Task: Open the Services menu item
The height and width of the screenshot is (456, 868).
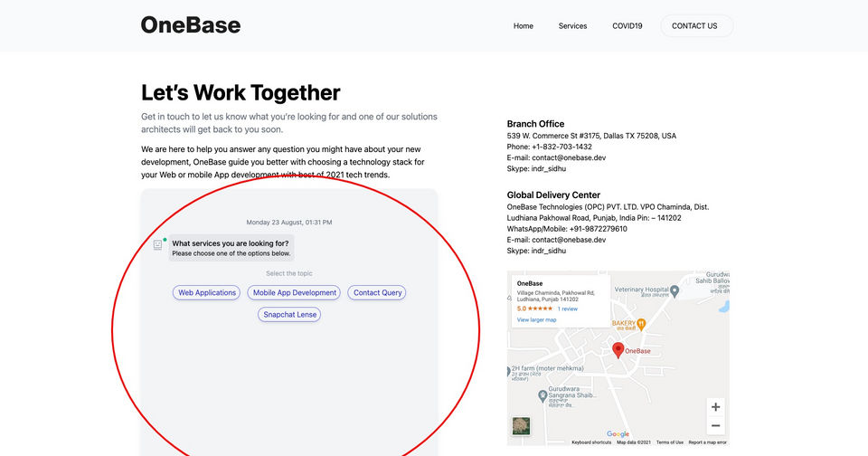Action: [572, 26]
